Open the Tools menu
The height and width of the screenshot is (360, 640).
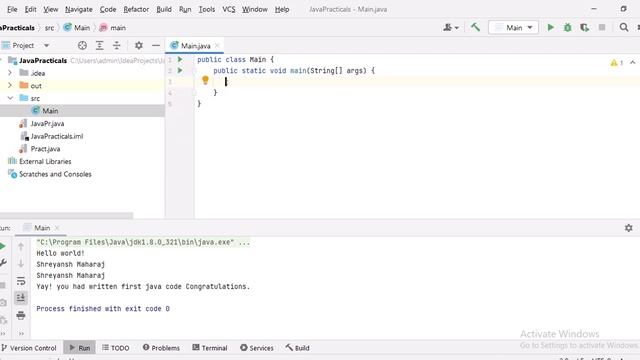tap(207, 9)
